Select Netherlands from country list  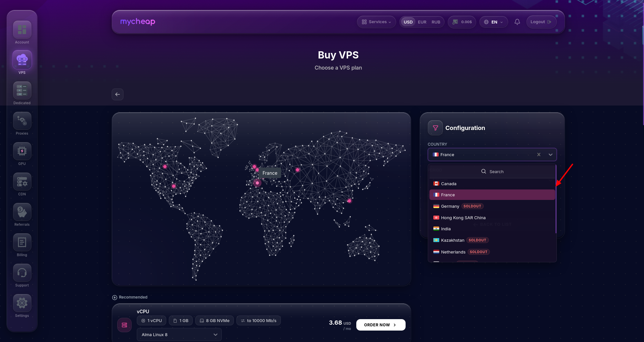492,252
